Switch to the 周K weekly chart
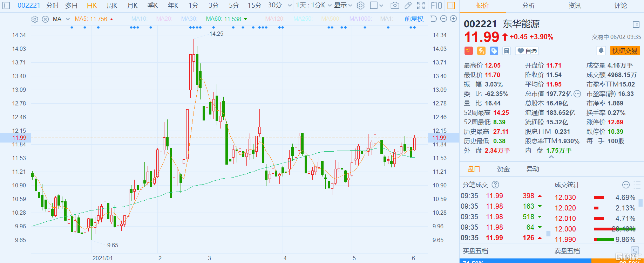The image size is (644, 263). pos(112,5)
